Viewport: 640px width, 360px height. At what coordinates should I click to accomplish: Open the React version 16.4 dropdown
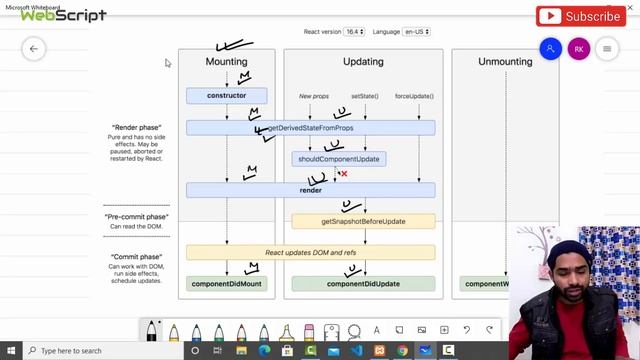pos(354,31)
